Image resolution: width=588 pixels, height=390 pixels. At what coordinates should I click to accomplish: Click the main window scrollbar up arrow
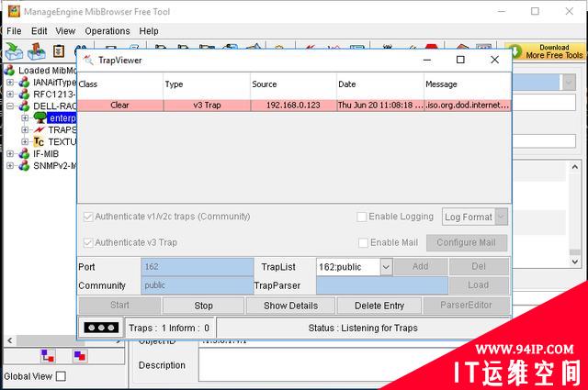[x=575, y=167]
